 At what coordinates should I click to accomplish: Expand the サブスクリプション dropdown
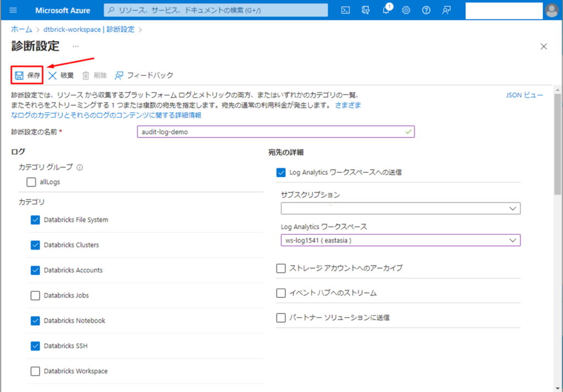tap(400, 208)
